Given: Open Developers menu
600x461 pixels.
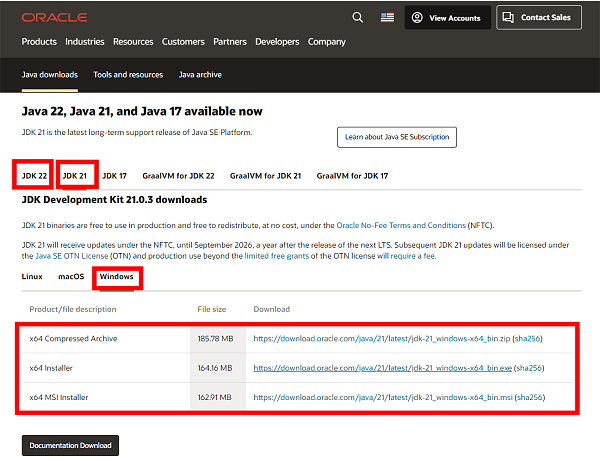Looking at the screenshot, I should [277, 42].
